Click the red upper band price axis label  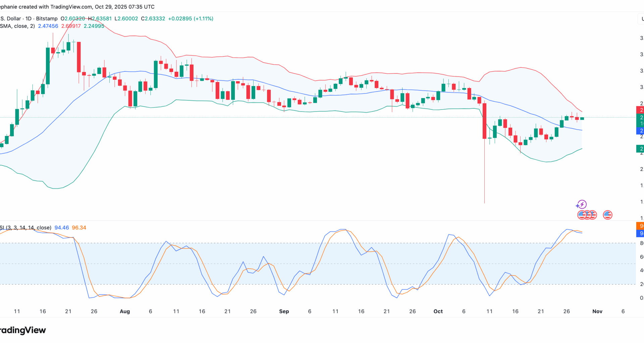pyautogui.click(x=640, y=110)
